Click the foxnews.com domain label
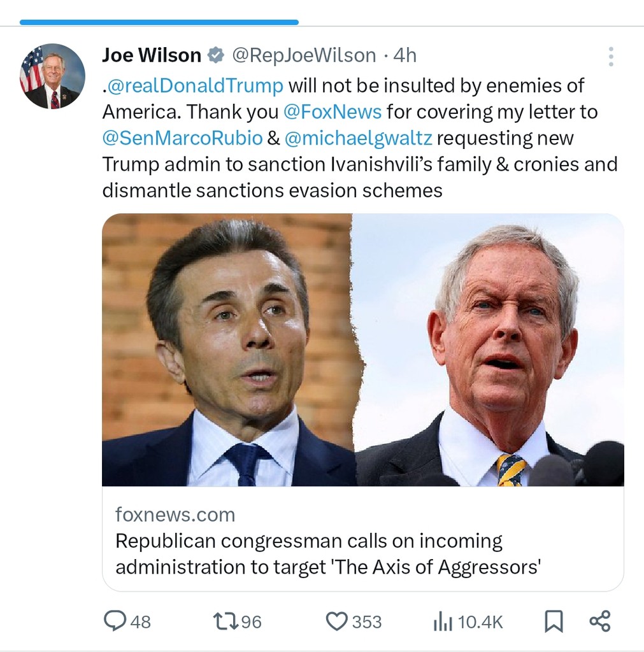 [x=175, y=514]
